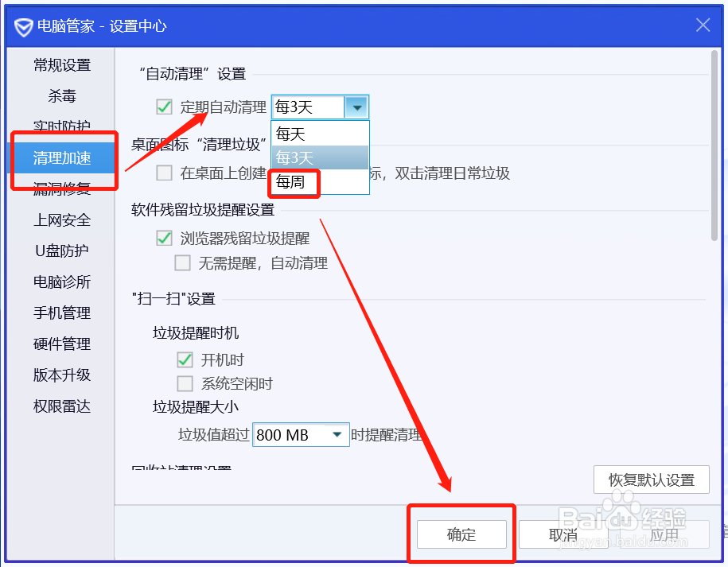Choose 每周 in the dropdown
This screenshot has width=728, height=567.
(293, 182)
